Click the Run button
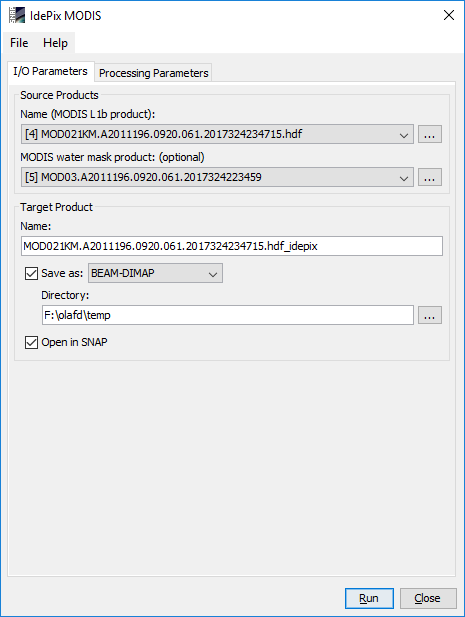 [369, 598]
